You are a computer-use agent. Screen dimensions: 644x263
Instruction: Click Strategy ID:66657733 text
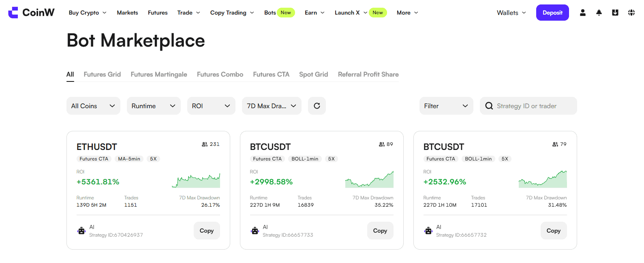point(288,235)
